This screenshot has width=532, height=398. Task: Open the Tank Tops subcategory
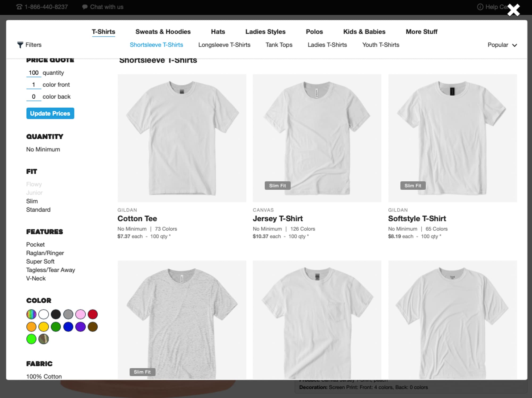[279, 45]
